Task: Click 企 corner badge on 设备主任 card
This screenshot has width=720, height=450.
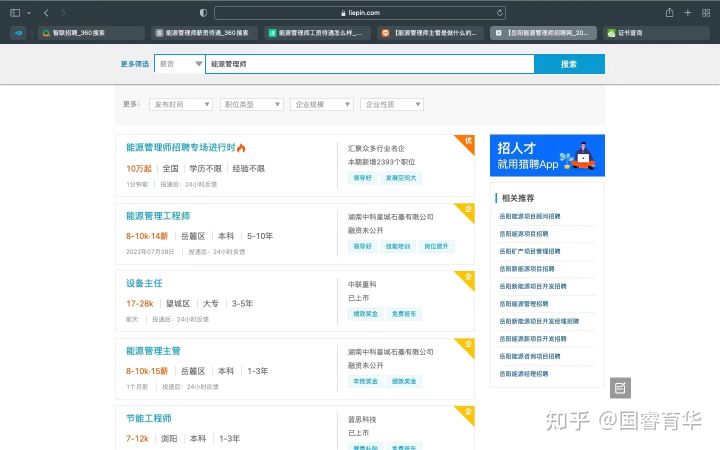Action: [x=467, y=277]
